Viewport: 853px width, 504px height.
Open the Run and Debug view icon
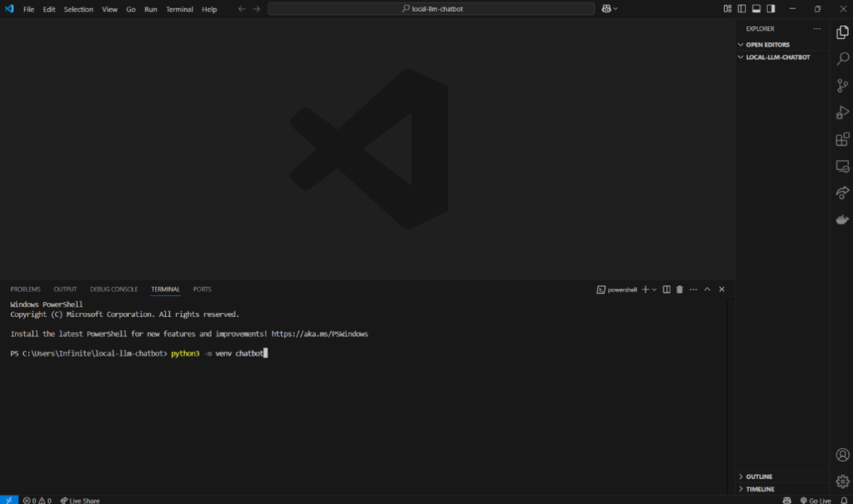tap(842, 112)
